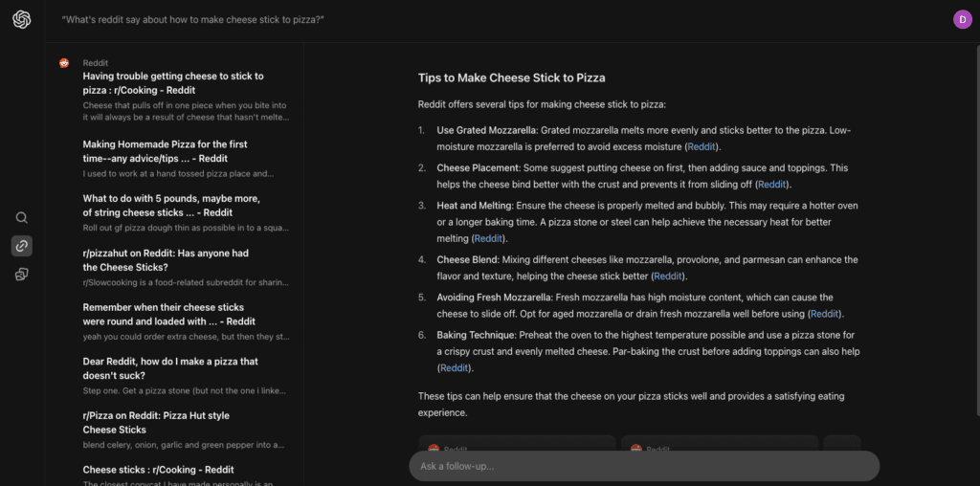
Task: Open the image gallery icon in sidebar
Action: 22,275
